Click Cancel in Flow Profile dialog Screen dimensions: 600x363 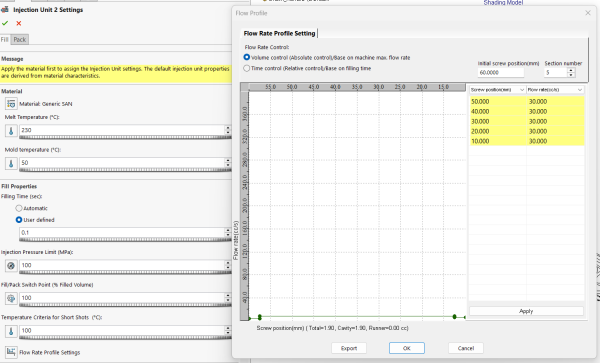466,348
